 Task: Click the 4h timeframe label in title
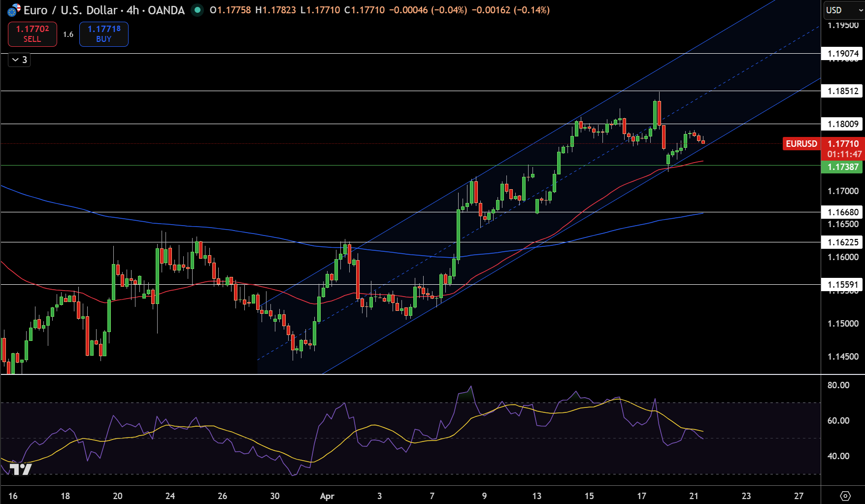[133, 10]
